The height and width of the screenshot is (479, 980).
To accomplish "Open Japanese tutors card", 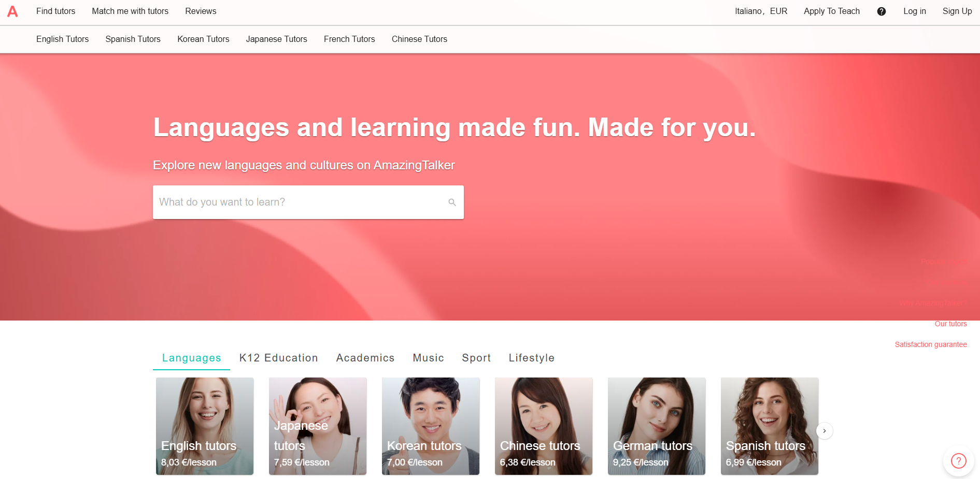I will coord(318,426).
